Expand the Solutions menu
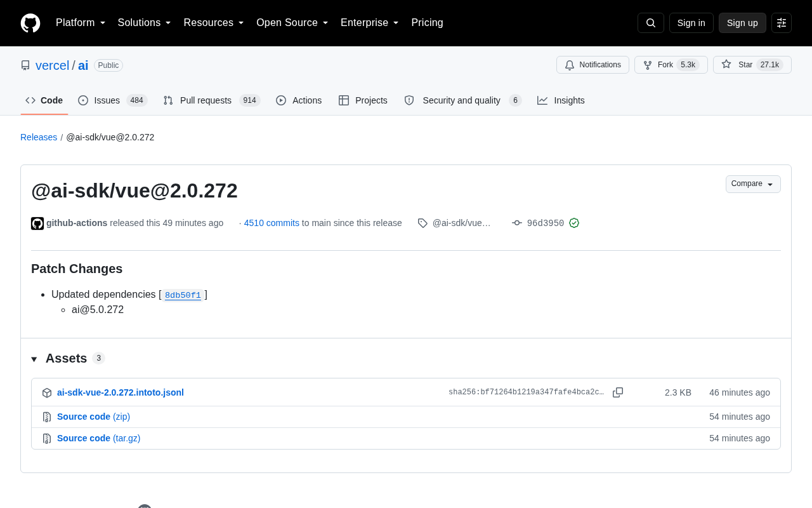This screenshot has width=812, height=508. [145, 23]
